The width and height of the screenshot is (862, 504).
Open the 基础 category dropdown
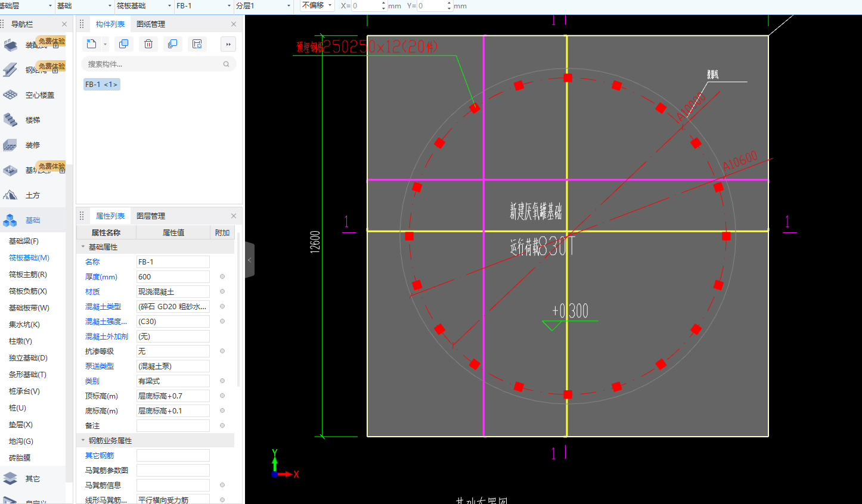(x=110, y=6)
